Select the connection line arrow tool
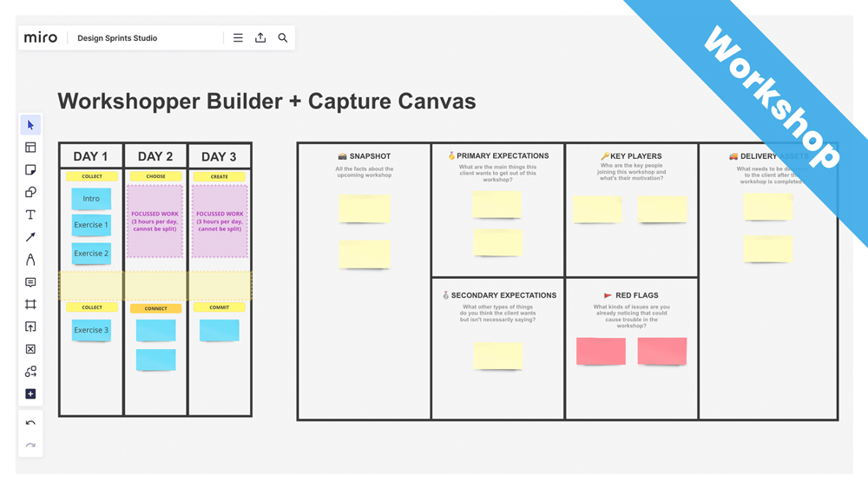This screenshot has width=868, height=489. [30, 237]
